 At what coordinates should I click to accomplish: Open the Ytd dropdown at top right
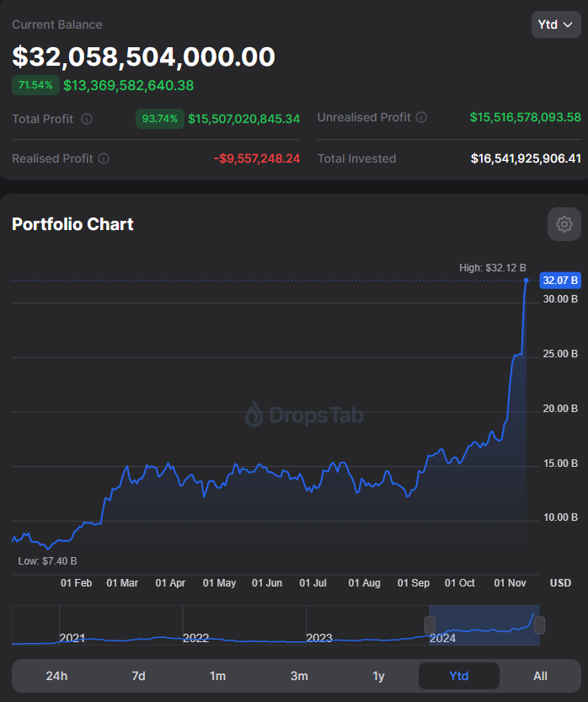[556, 24]
